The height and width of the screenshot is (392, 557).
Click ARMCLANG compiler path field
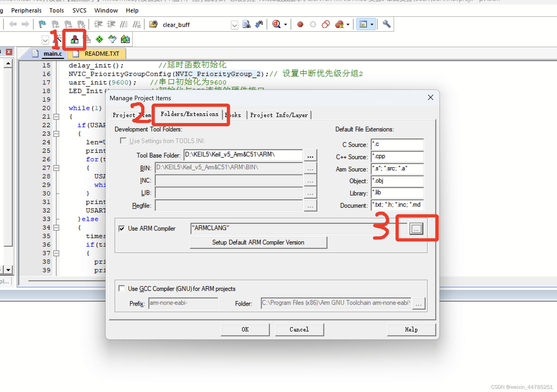click(299, 229)
